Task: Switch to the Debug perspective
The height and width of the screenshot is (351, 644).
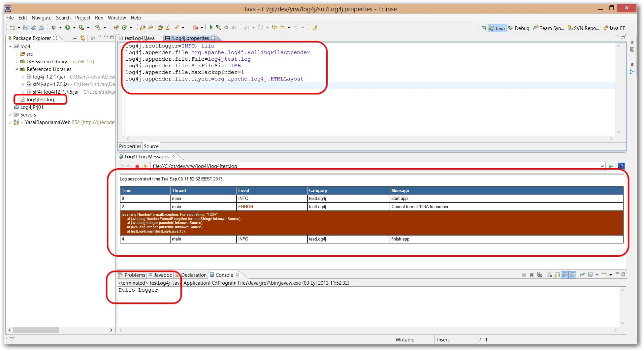Action: 519,28
